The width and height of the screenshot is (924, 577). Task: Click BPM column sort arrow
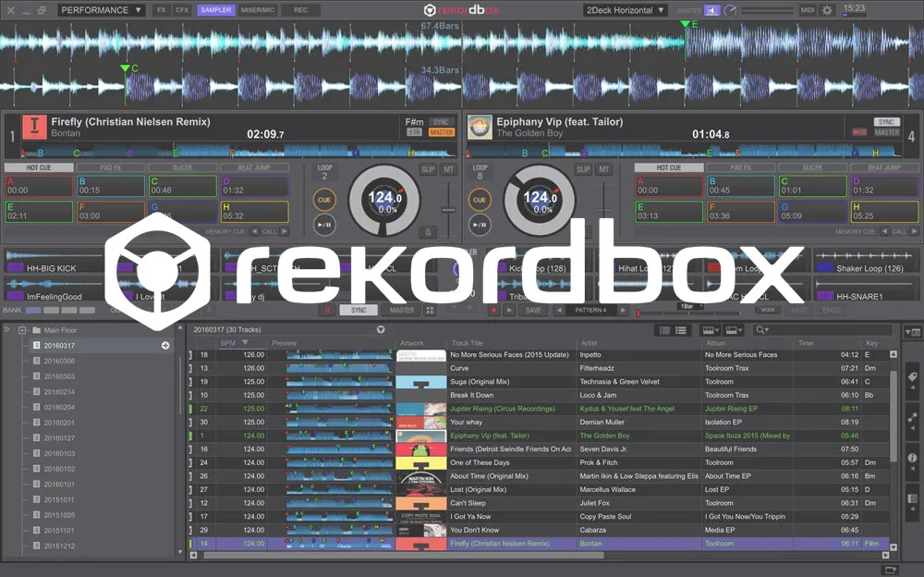(245, 343)
